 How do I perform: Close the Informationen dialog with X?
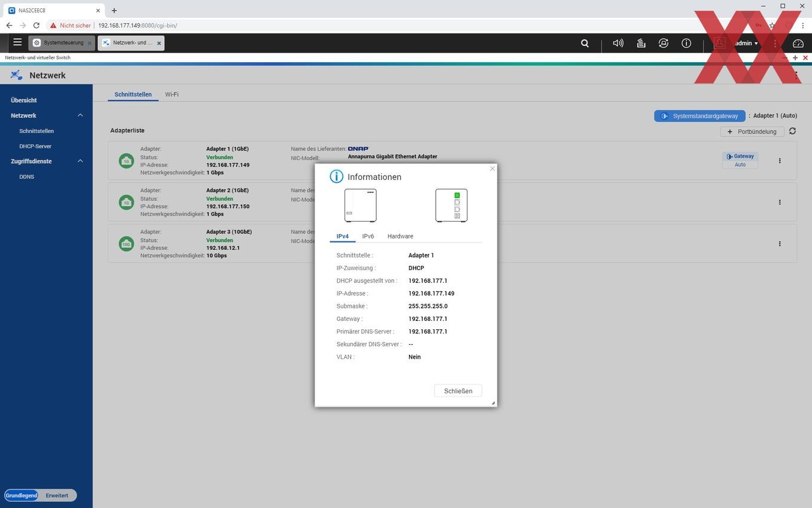tap(492, 169)
